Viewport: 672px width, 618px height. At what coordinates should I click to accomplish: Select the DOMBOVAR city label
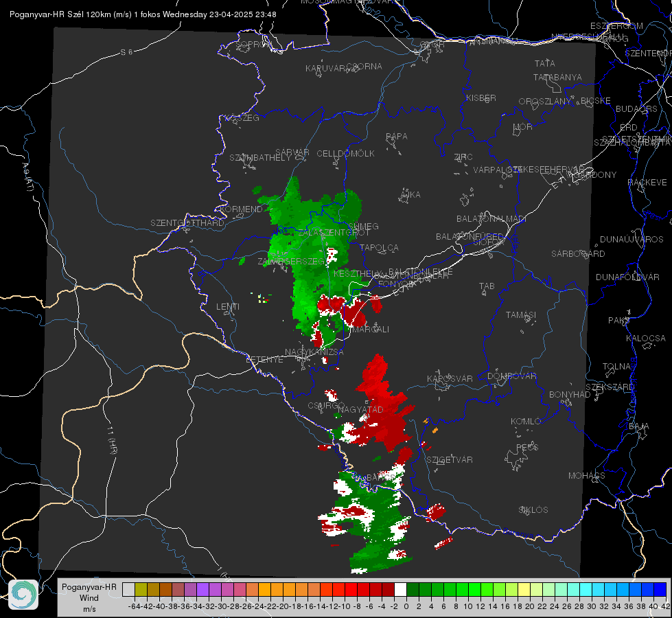click(x=511, y=376)
